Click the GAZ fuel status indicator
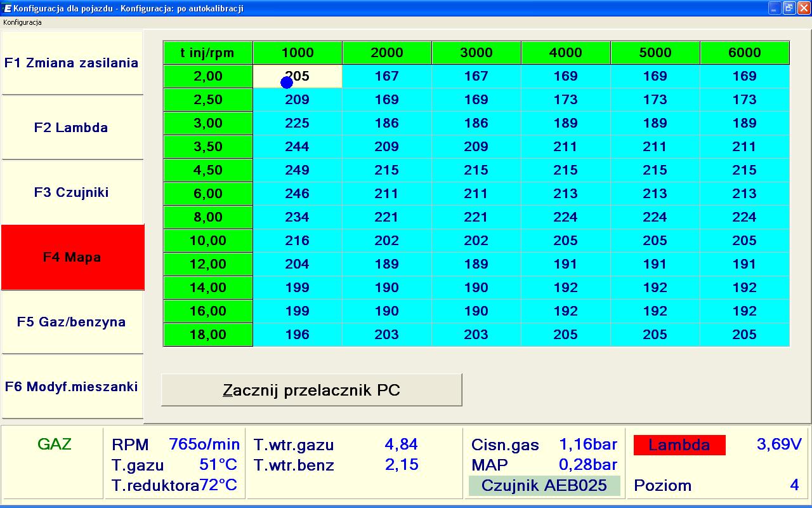812x508 pixels. 54,444
